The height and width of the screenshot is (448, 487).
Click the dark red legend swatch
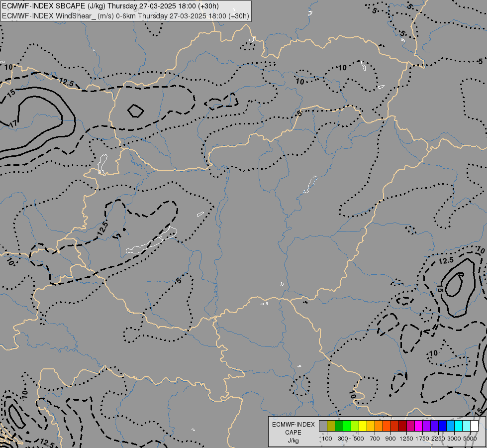pos(403,426)
